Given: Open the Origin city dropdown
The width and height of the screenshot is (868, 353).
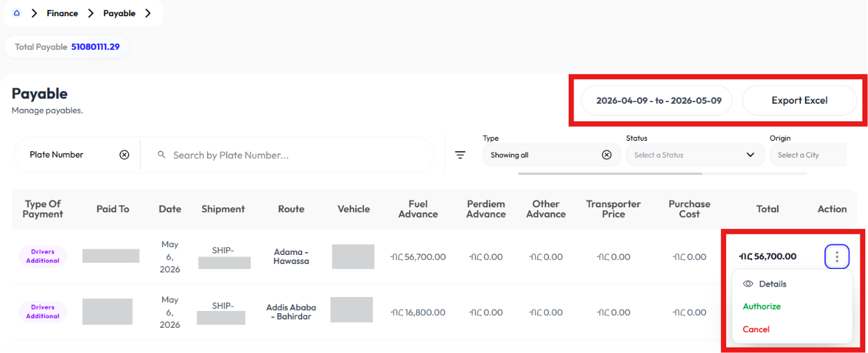Looking at the screenshot, I should pos(809,155).
